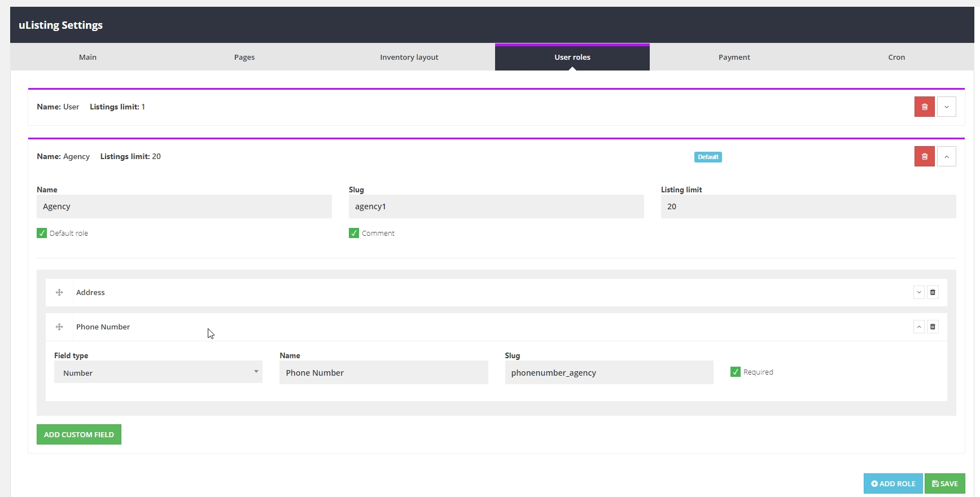The image size is (980, 497).
Task: Expand the Address field settings
Action: tap(919, 292)
